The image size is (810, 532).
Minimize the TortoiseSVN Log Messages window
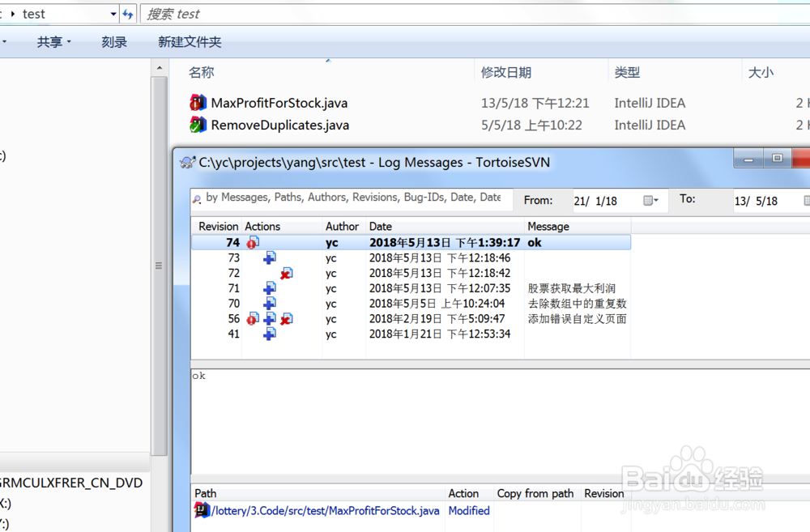click(748, 159)
